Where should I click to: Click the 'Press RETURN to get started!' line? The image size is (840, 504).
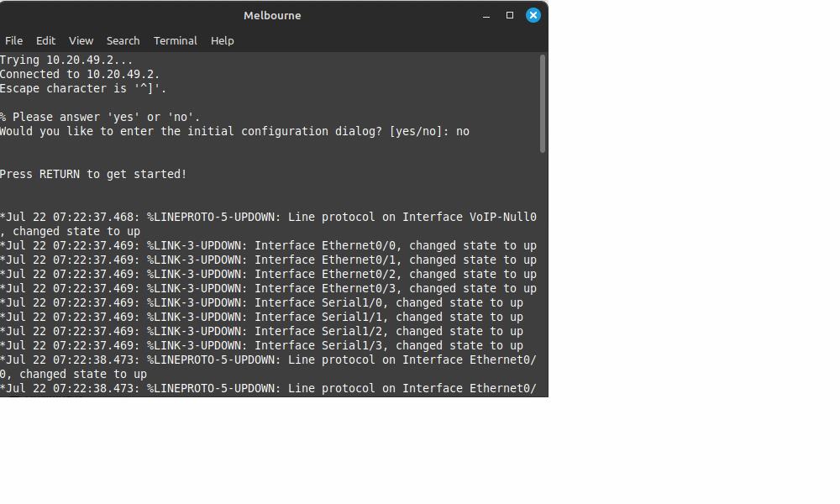pos(92,174)
